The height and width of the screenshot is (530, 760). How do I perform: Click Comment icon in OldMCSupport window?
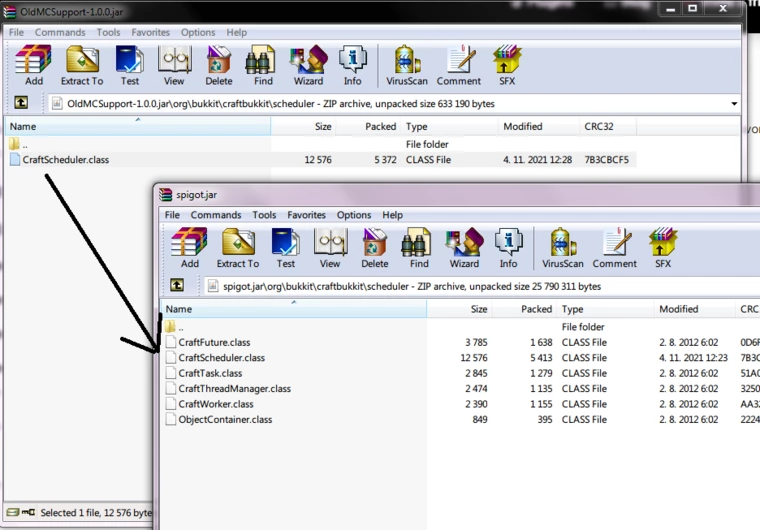click(459, 65)
